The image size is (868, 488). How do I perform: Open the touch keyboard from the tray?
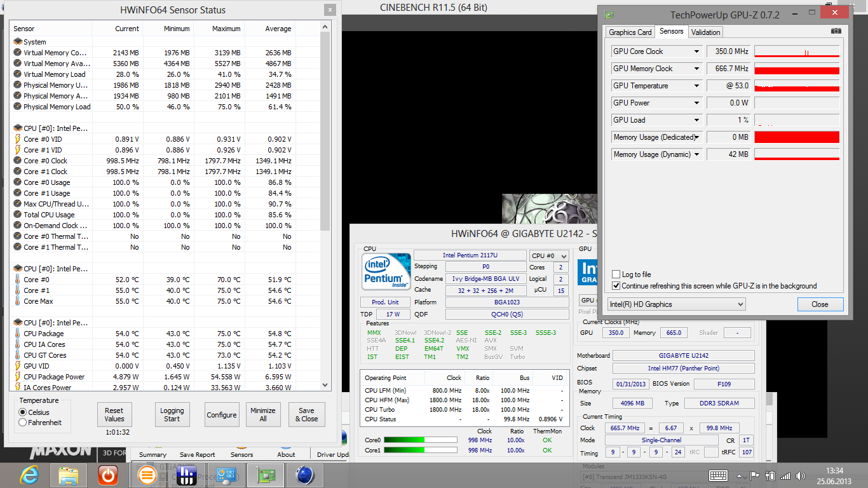[719, 475]
